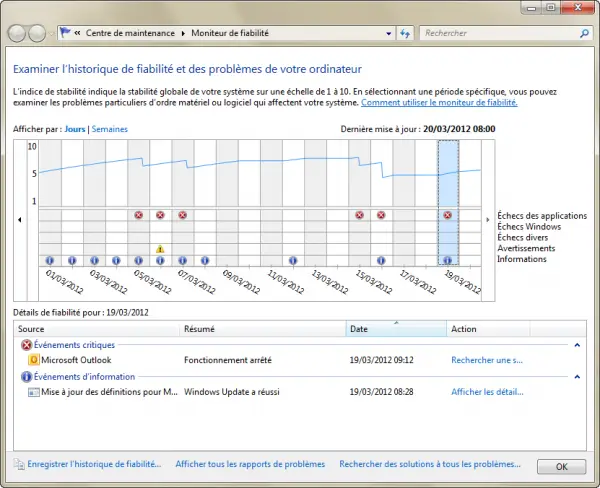The image size is (600, 488).
Task: Click application failure icon for 15/03/2012
Action: point(359,215)
